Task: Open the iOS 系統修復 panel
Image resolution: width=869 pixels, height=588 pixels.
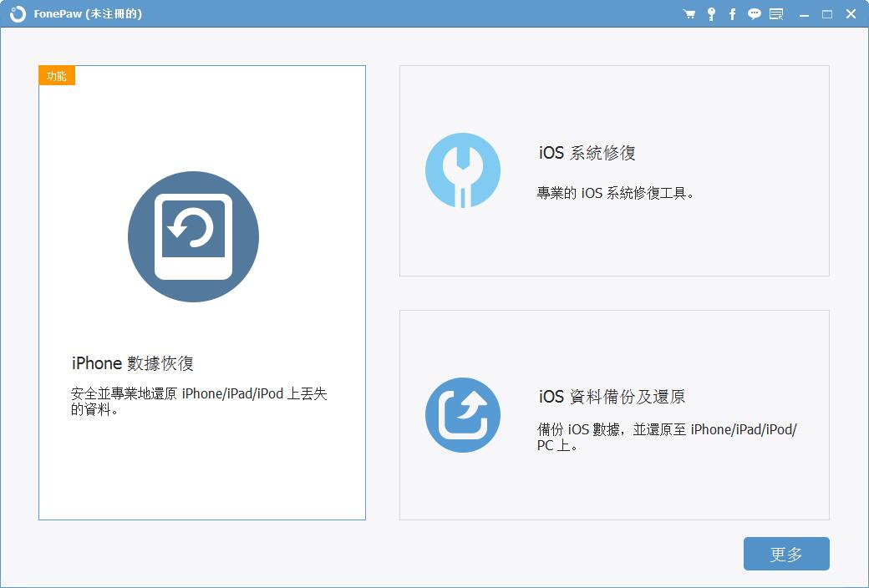Action: (614, 170)
